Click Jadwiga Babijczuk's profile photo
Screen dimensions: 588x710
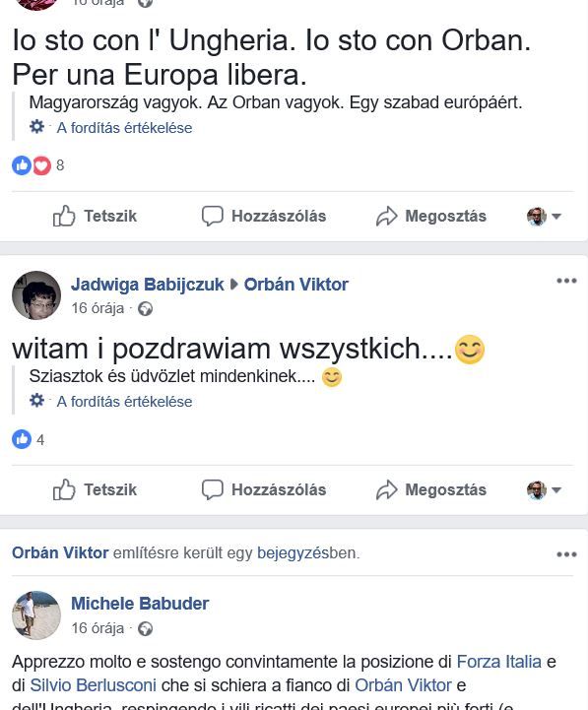(x=36, y=295)
